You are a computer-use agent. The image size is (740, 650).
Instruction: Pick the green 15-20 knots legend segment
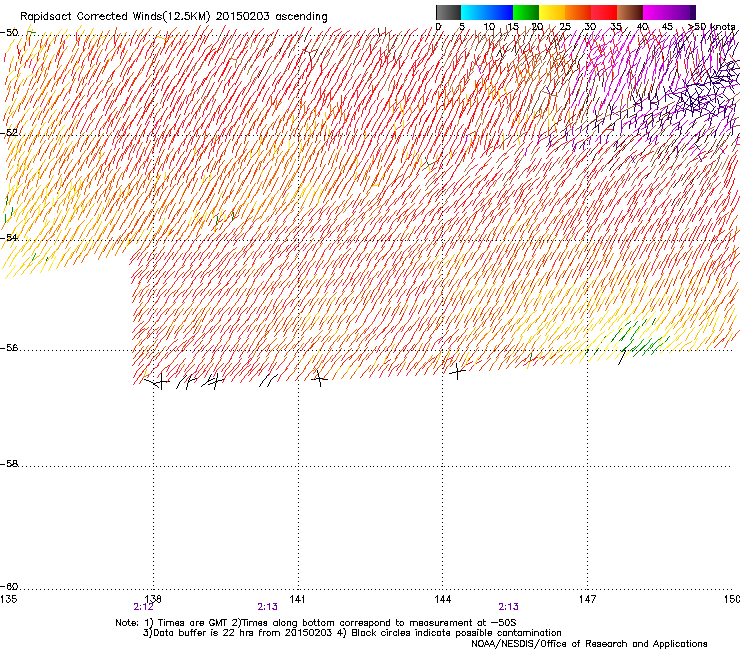(x=526, y=12)
